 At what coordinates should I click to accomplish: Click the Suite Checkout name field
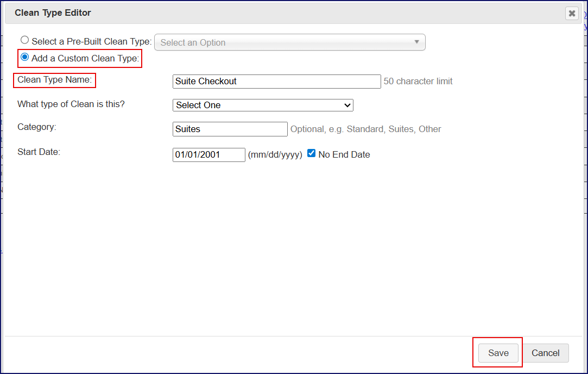276,82
